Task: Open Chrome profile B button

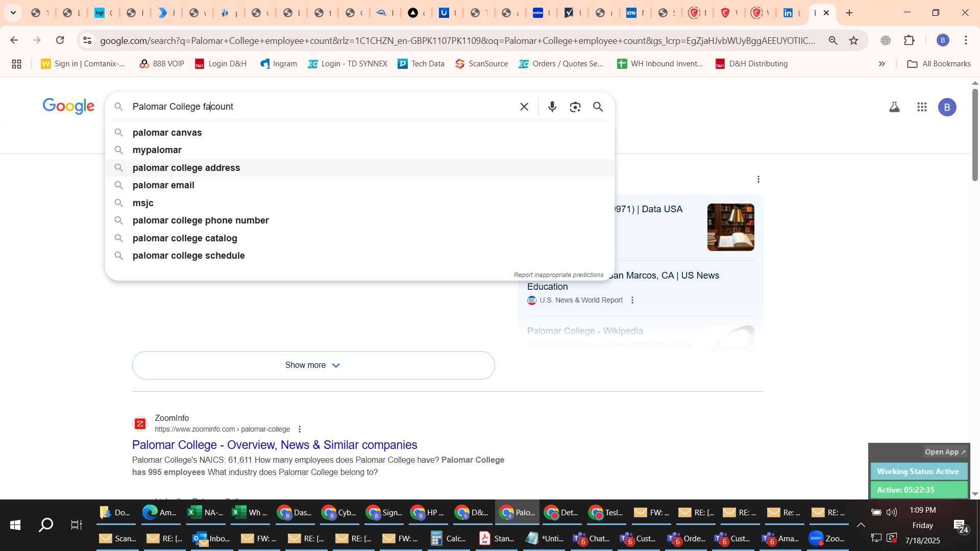Action: 943,40
